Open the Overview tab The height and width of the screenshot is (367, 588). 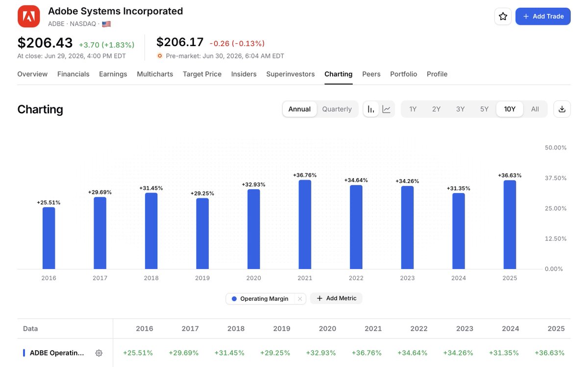tap(32, 74)
